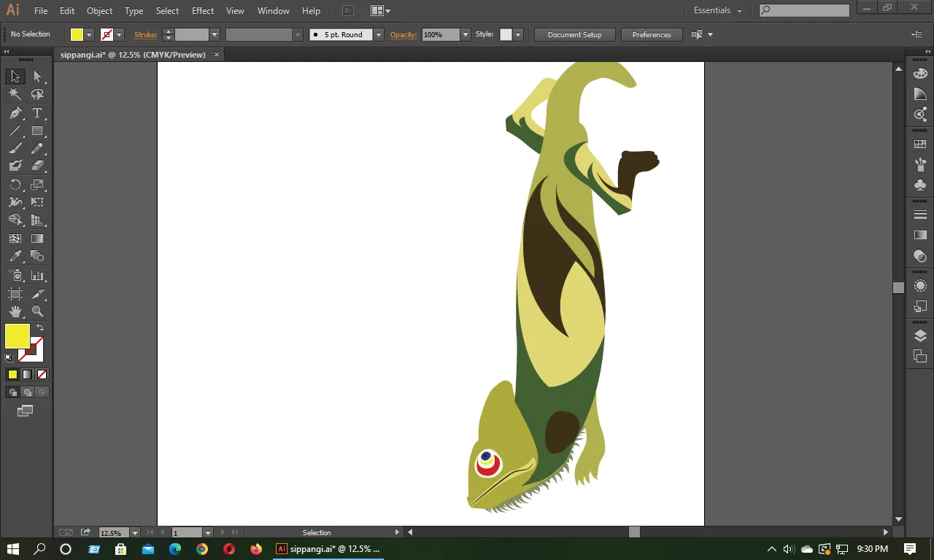
Task: Open the Color panel palette icon
Action: point(920,74)
